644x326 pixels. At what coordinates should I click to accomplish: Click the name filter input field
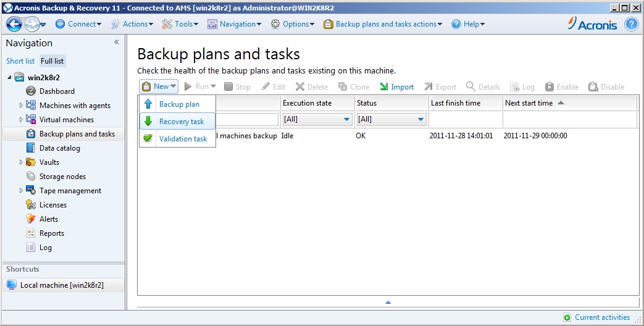coord(247,120)
